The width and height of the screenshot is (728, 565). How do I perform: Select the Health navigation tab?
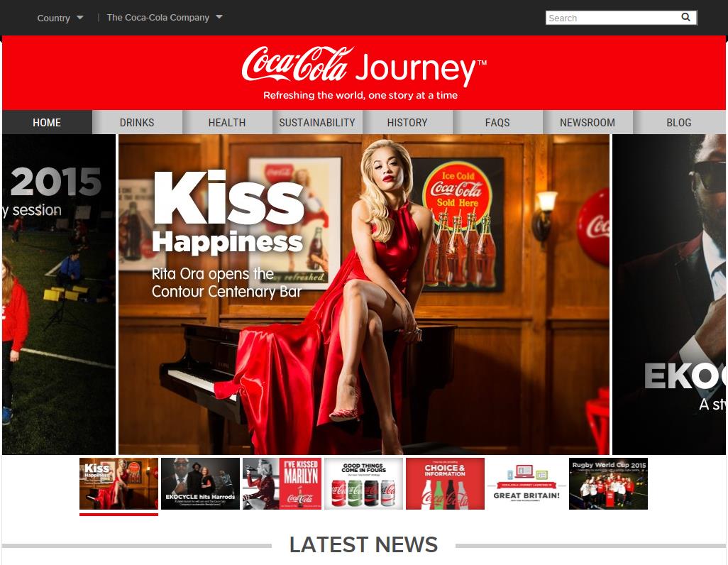tap(227, 123)
